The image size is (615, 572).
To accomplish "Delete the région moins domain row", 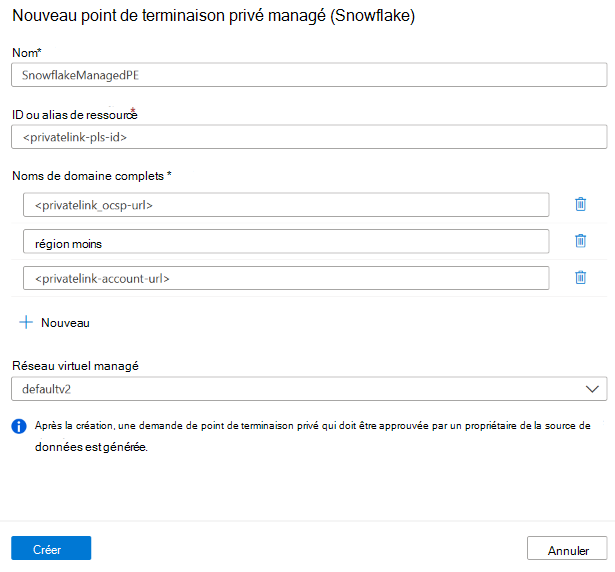I will coord(580,240).
